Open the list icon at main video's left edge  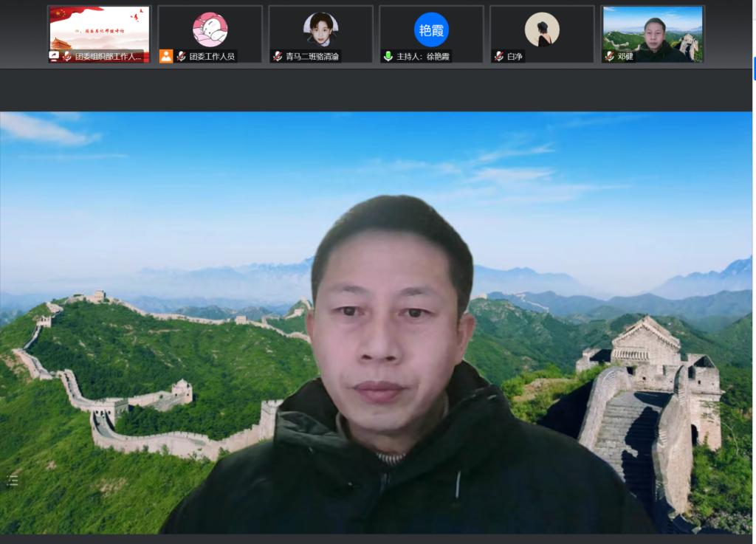(12, 481)
